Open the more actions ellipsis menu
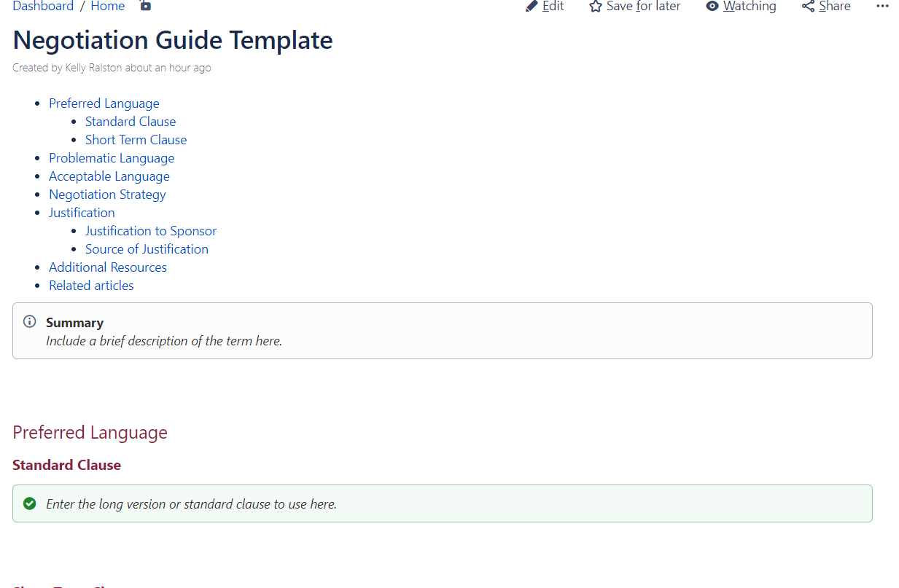Viewport: 899px width, 588px height. coord(882,6)
